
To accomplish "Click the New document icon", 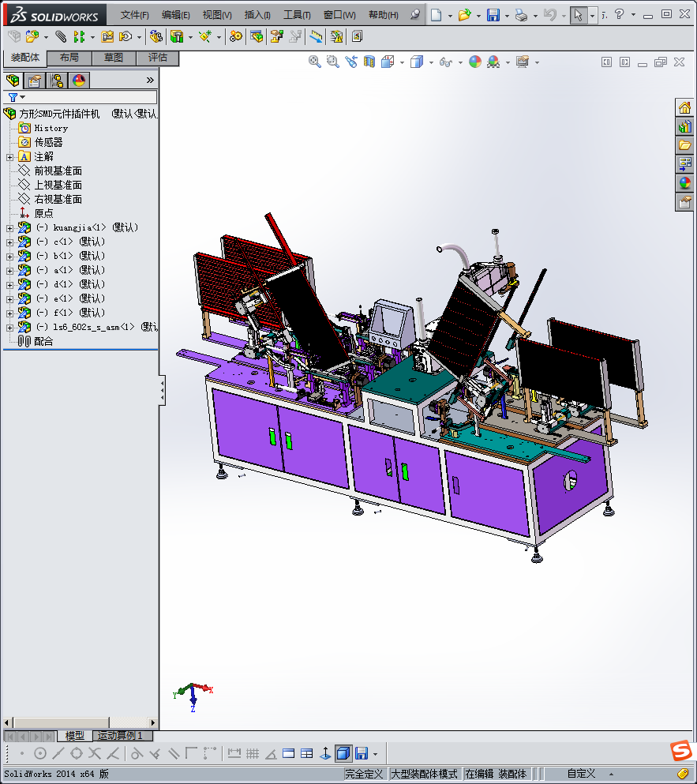I will click(x=437, y=15).
